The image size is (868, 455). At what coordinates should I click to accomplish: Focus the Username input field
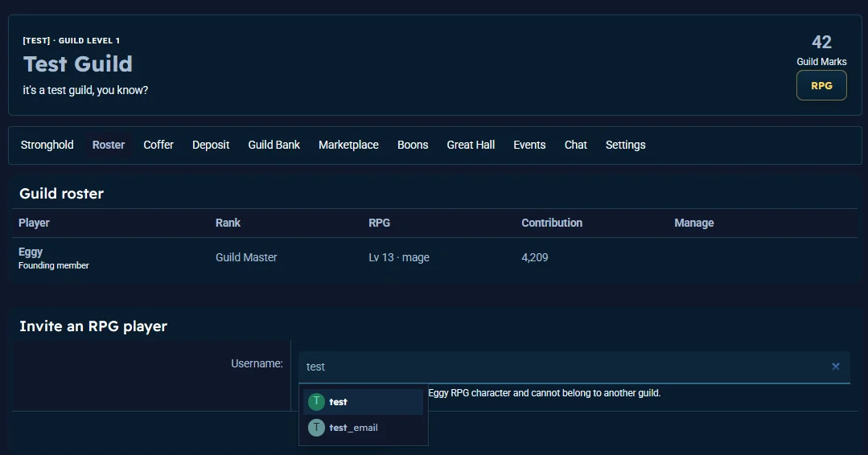(x=574, y=367)
